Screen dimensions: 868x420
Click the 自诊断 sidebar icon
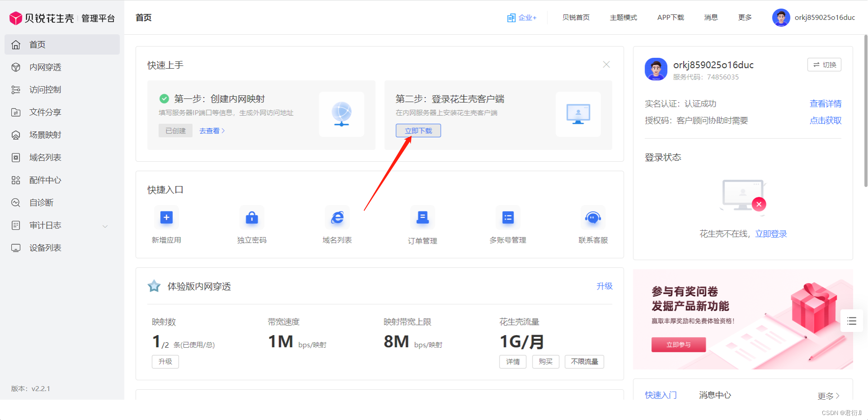[x=16, y=203]
